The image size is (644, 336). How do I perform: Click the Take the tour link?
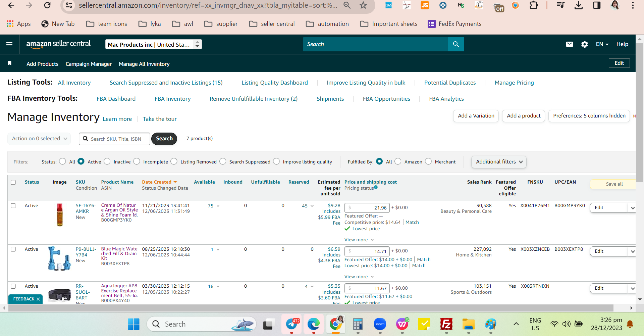(160, 119)
